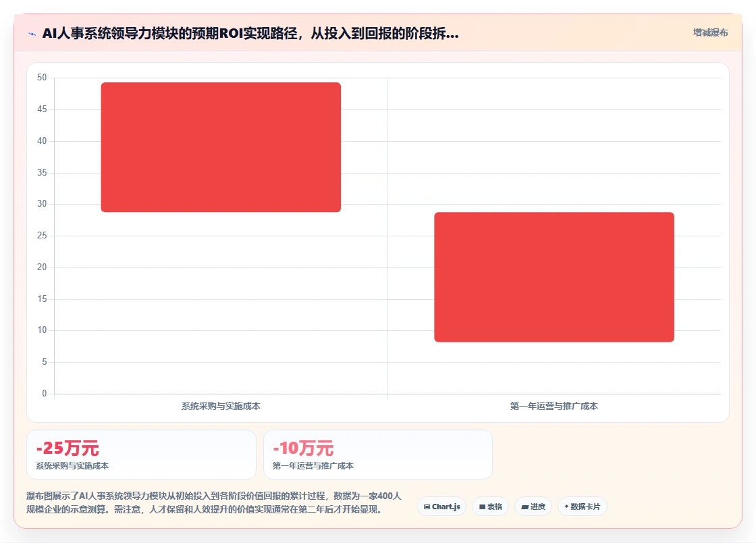Click the x-axis label 第一年运营与推广成本
The height and width of the screenshot is (543, 756).
click(554, 406)
